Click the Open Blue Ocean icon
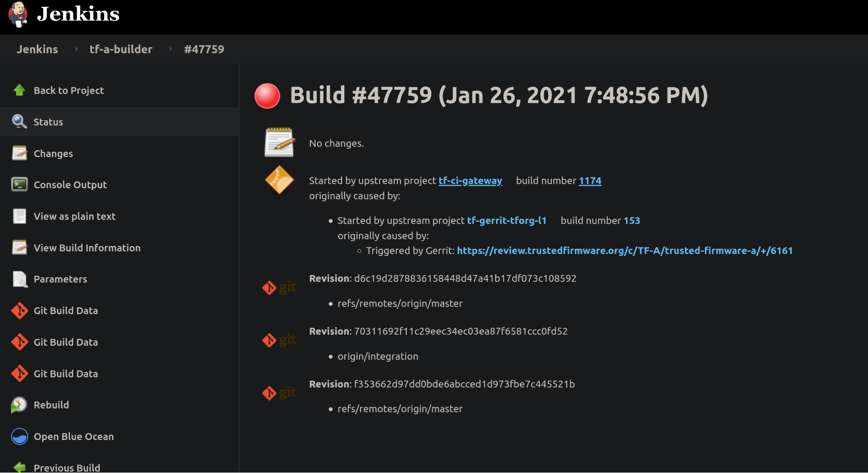This screenshot has width=868, height=473. click(19, 437)
